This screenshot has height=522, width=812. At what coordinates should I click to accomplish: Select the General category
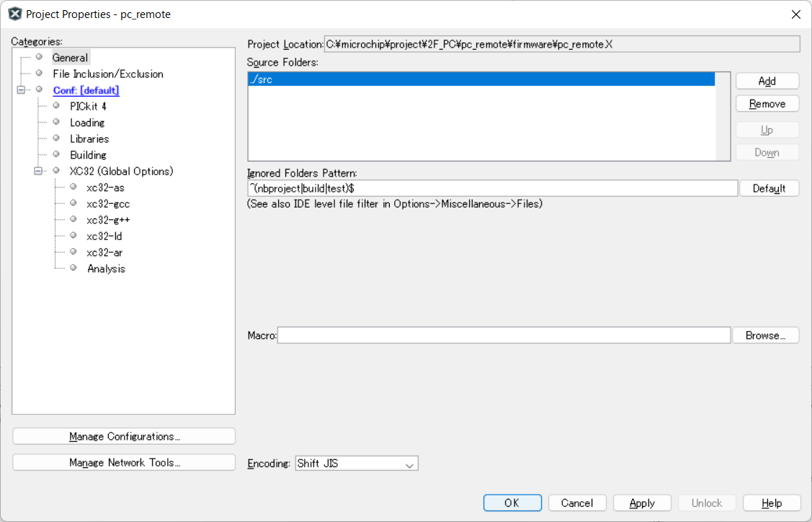click(x=70, y=58)
